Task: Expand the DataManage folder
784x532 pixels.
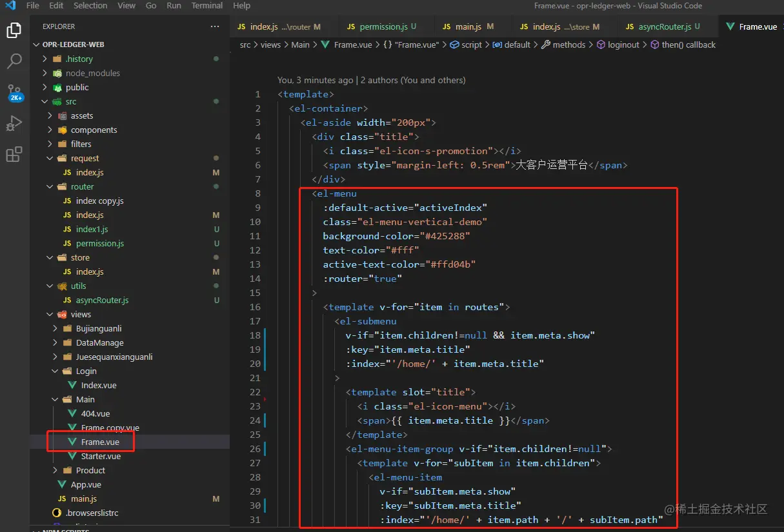Action: (99, 342)
